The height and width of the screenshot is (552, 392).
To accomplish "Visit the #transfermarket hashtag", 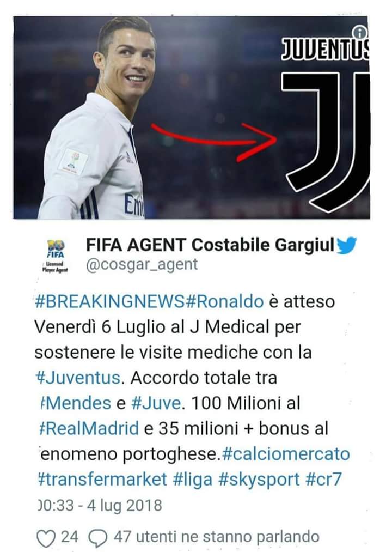I will tap(102, 479).
